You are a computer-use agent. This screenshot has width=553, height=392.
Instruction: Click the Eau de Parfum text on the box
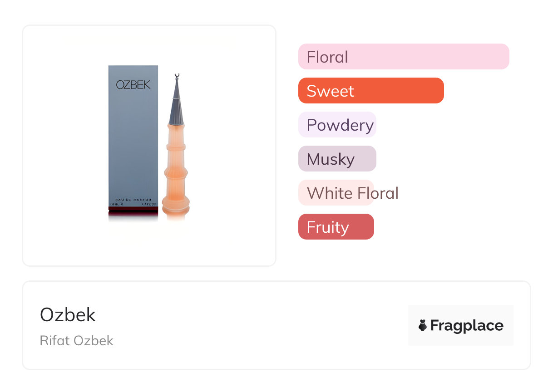[133, 200]
